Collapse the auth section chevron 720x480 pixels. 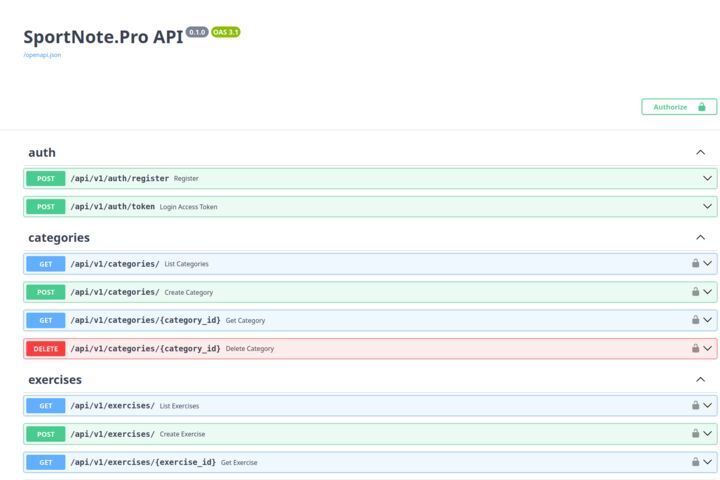(700, 152)
